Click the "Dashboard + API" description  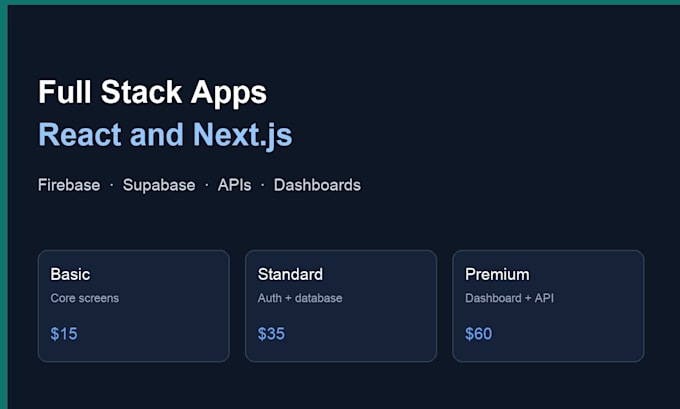pos(509,298)
